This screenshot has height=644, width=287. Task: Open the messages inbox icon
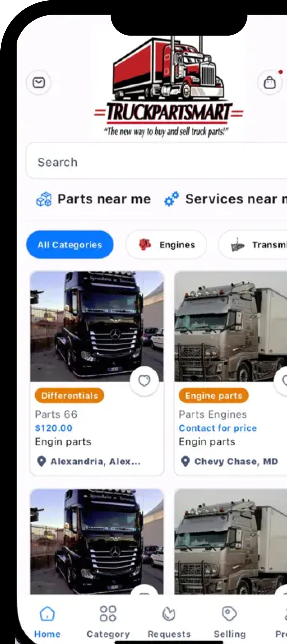(x=39, y=82)
